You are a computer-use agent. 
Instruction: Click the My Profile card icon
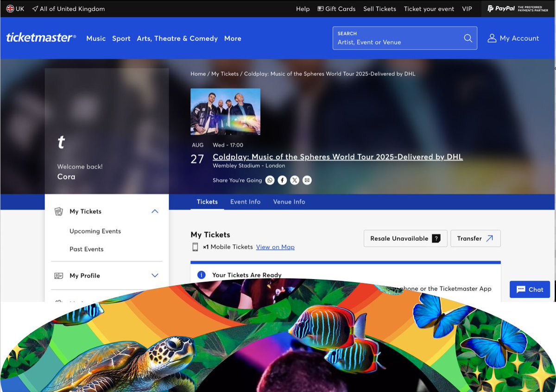(x=58, y=276)
